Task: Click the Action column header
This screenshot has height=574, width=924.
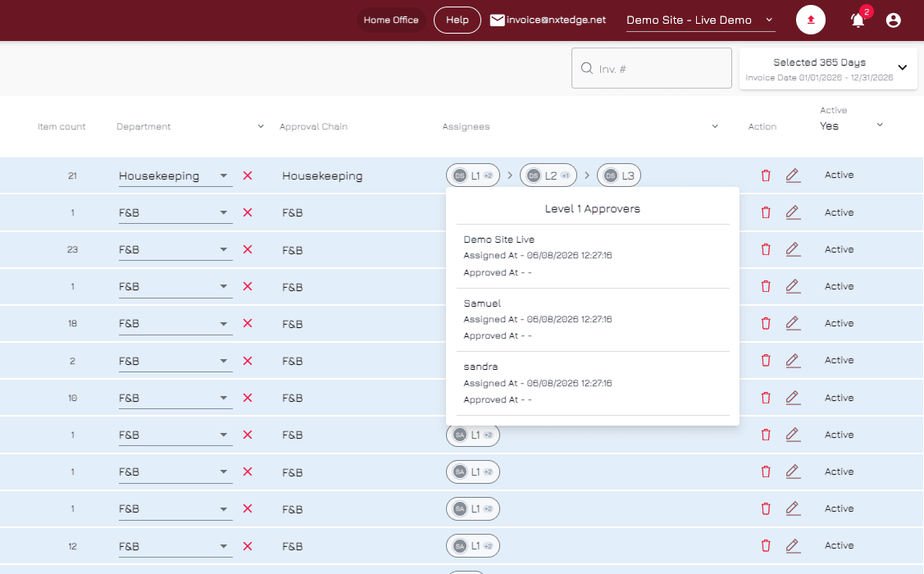Action: [762, 126]
